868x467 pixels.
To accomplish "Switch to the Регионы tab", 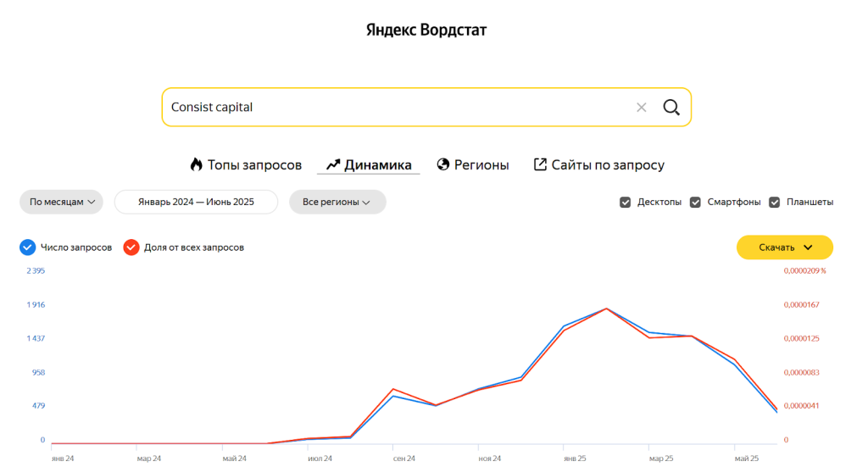I will (x=481, y=165).
